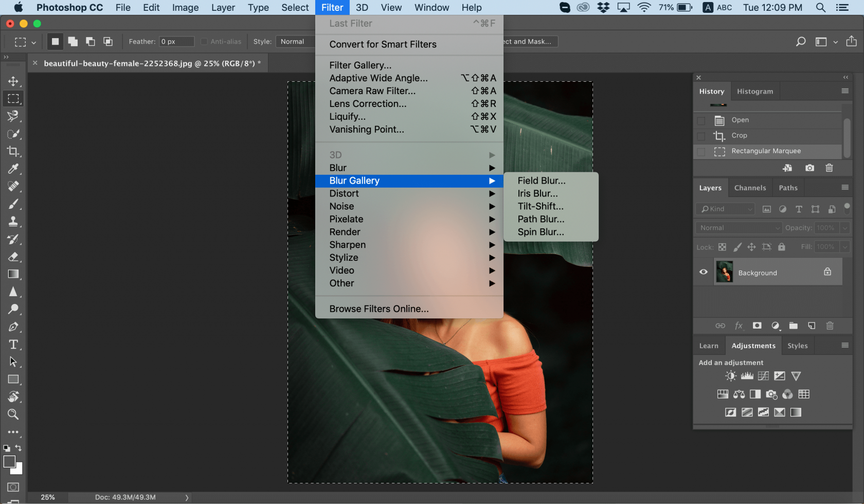The height and width of the screenshot is (504, 864).
Task: Click Browse Filters Online
Action: 379,309
